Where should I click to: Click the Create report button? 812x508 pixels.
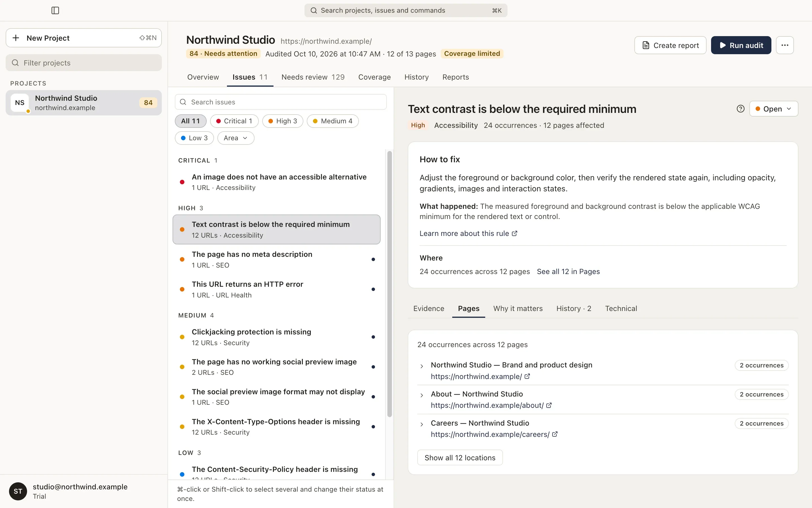670,45
